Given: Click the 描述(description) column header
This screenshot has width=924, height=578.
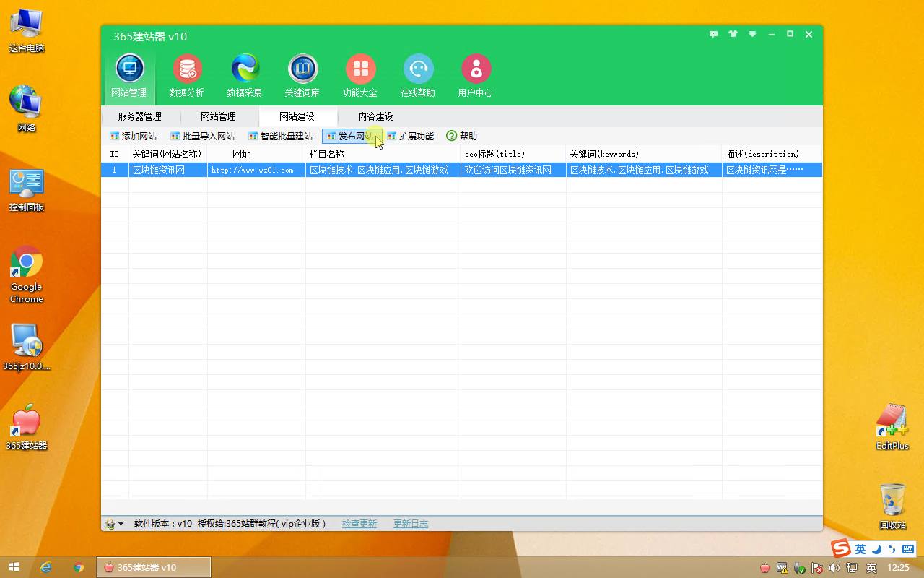Looking at the screenshot, I should 772,154.
